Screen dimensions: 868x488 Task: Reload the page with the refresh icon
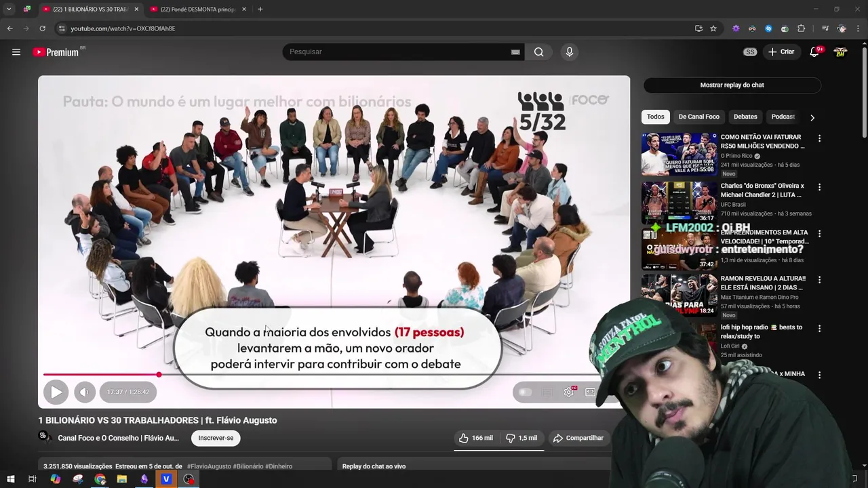42,28
